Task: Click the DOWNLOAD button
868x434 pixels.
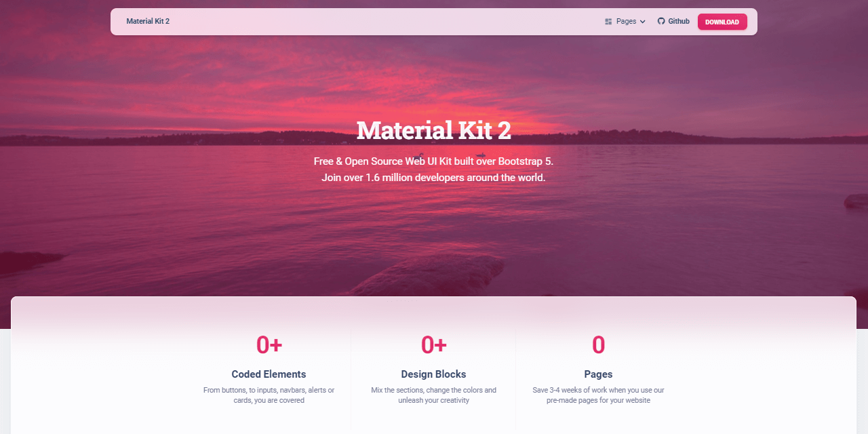Action: click(722, 22)
